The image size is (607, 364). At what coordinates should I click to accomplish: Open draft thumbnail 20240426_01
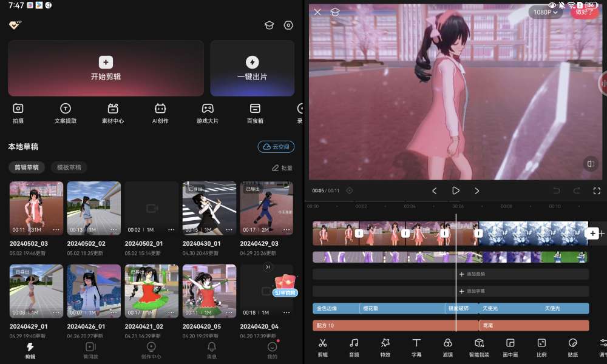pos(93,291)
